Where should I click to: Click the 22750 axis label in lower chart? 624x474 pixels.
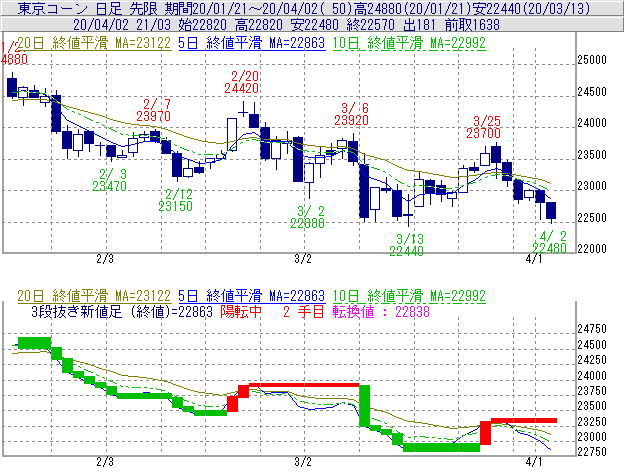pyautogui.click(x=592, y=452)
